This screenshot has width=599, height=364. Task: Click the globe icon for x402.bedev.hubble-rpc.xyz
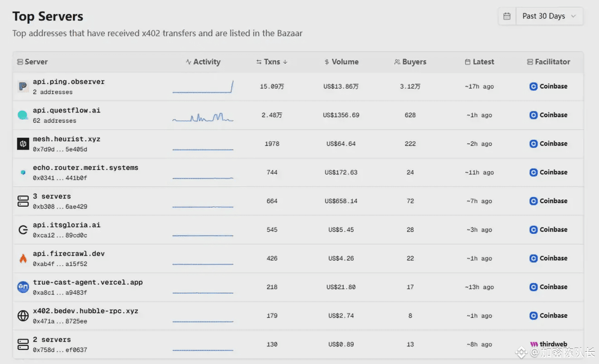coord(23,316)
